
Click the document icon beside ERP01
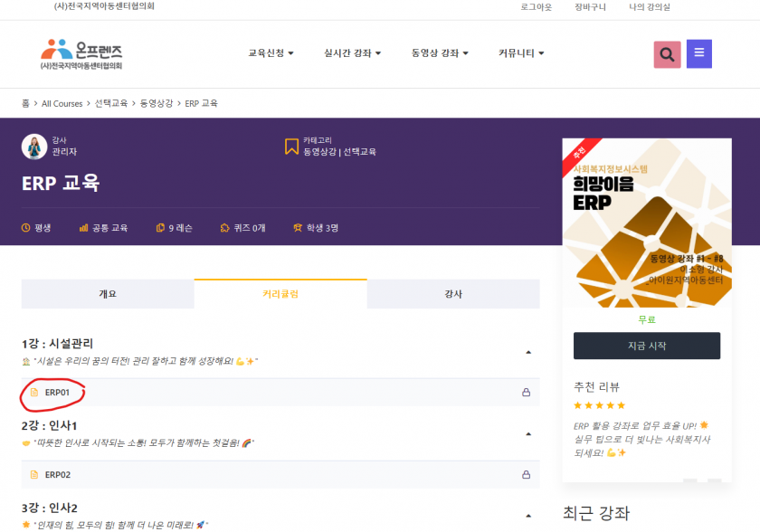[x=34, y=393]
